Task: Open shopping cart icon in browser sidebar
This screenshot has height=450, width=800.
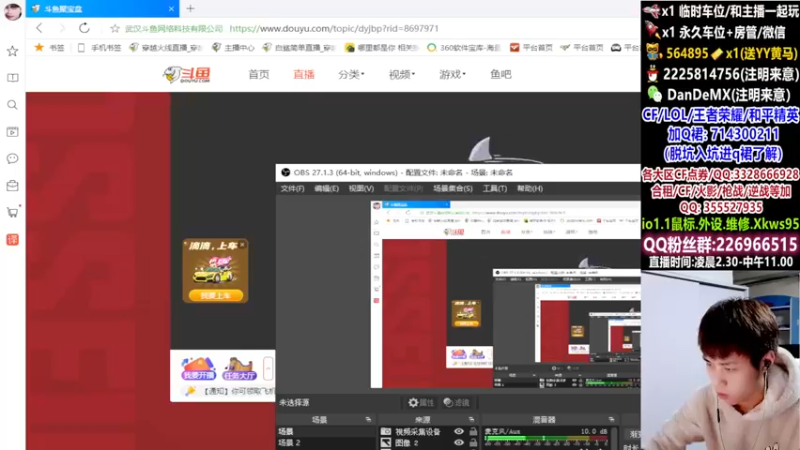Action: 12,212
